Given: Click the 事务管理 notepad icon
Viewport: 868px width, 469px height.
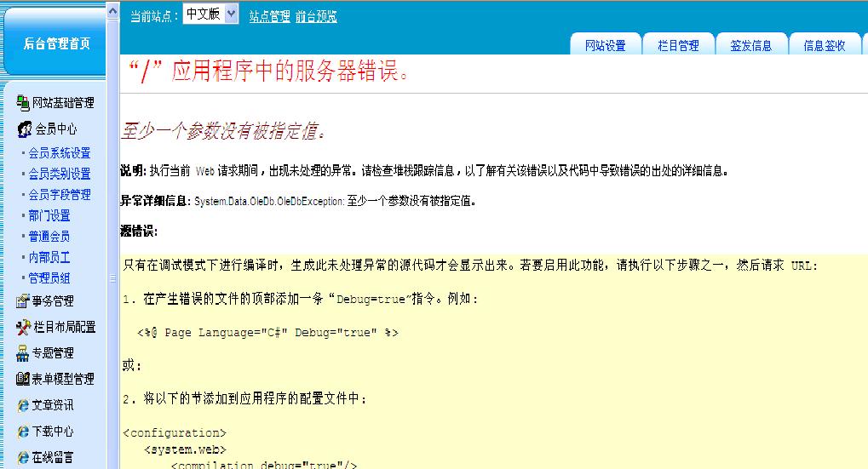Looking at the screenshot, I should [23, 300].
